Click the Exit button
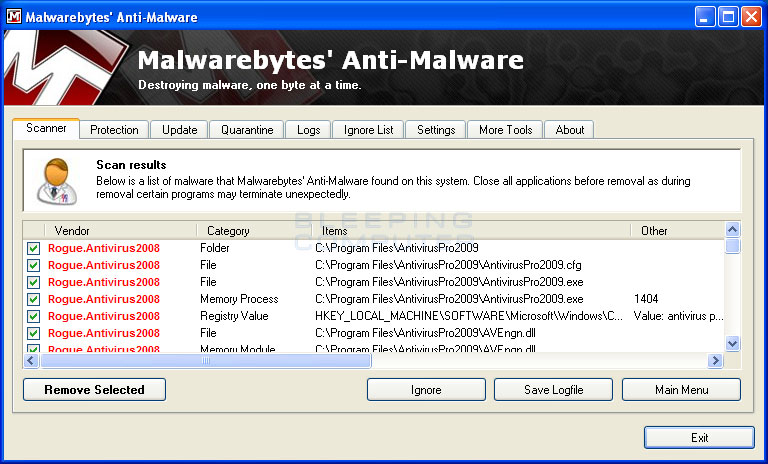This screenshot has width=768, height=464. 699,438
